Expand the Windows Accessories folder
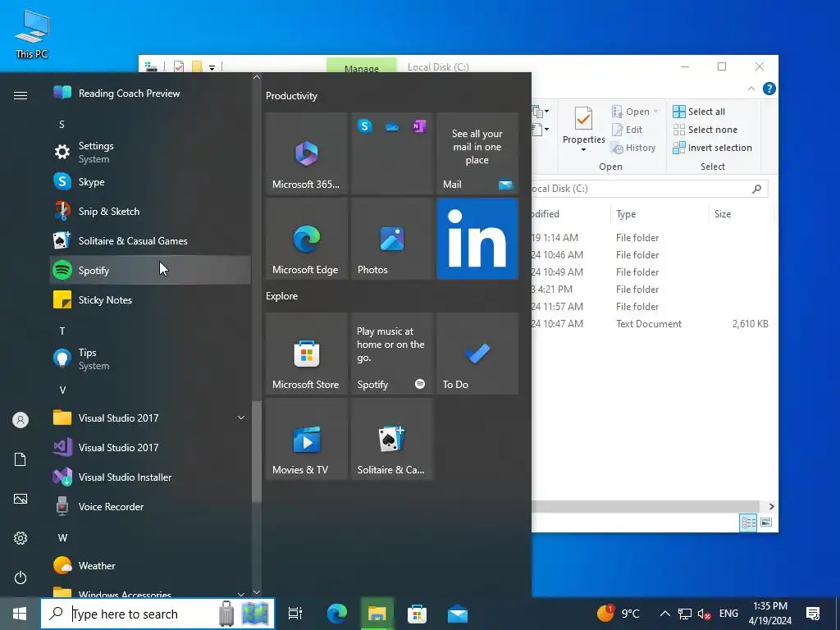 pyautogui.click(x=241, y=594)
